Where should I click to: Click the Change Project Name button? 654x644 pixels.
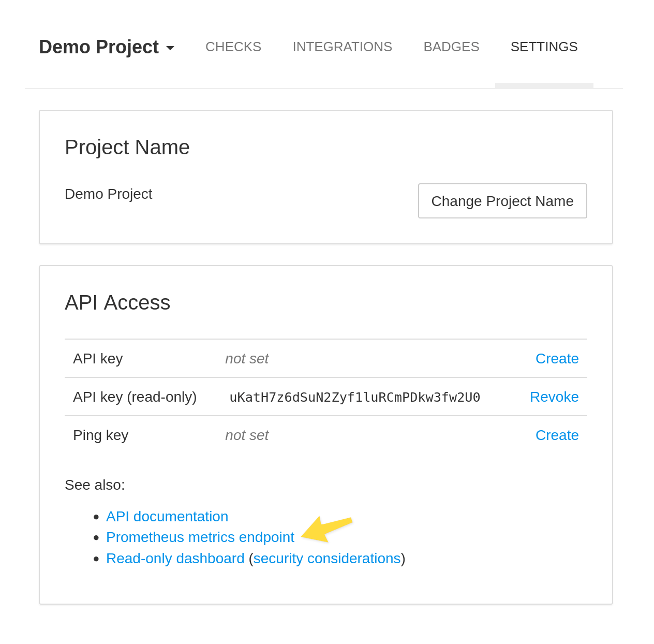502,201
